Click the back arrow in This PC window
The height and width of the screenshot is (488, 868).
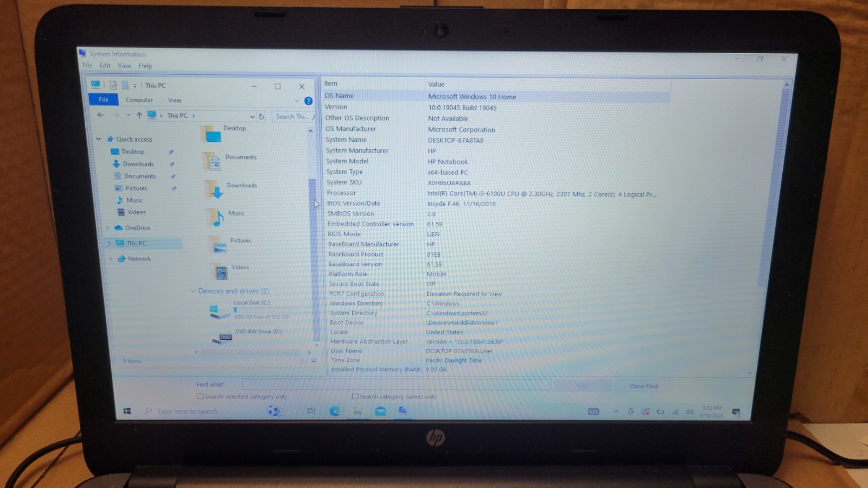coord(100,115)
